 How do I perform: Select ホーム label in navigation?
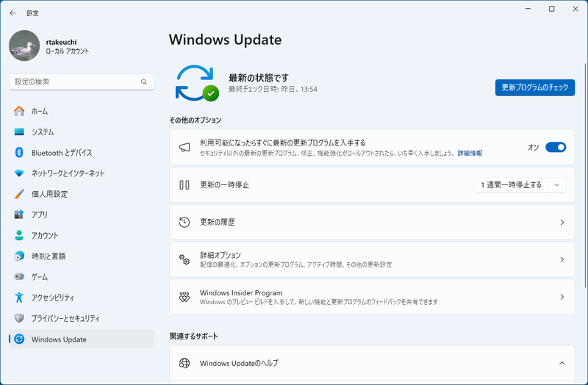pyautogui.click(x=40, y=112)
